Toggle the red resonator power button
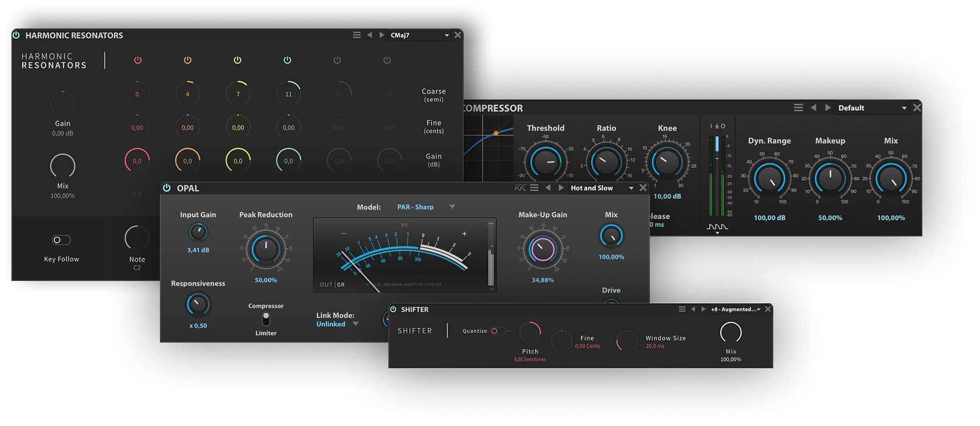This screenshot has height=426, width=980. pyautogui.click(x=138, y=60)
